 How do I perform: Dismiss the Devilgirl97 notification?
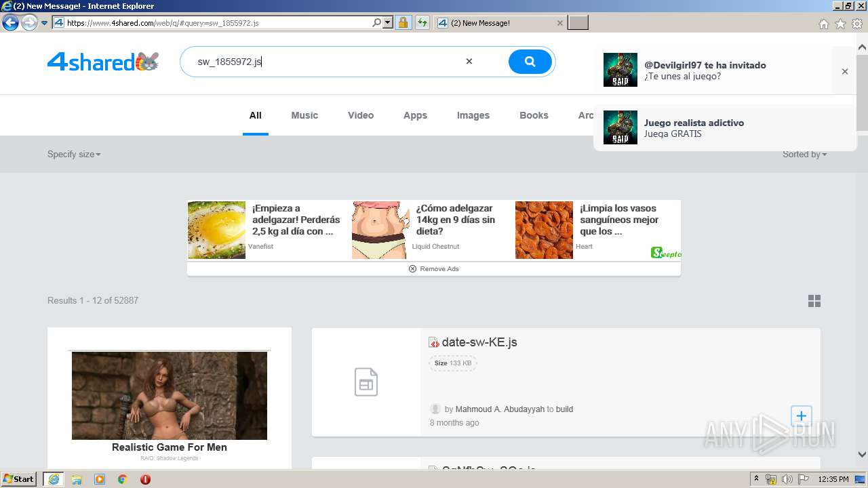coord(844,71)
